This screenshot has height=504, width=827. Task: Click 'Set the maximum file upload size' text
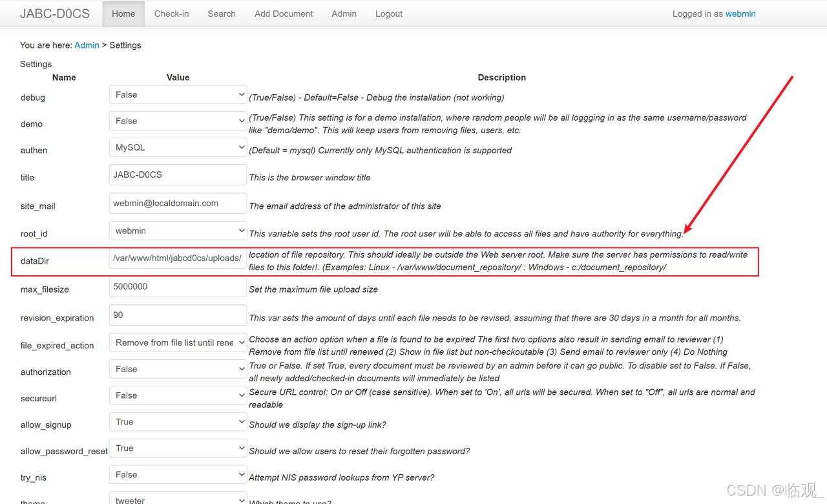[313, 289]
